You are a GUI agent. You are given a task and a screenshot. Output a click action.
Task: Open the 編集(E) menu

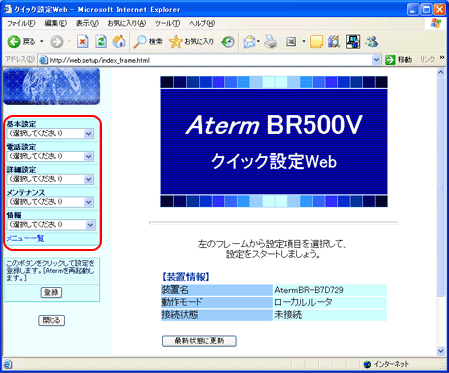(55, 23)
